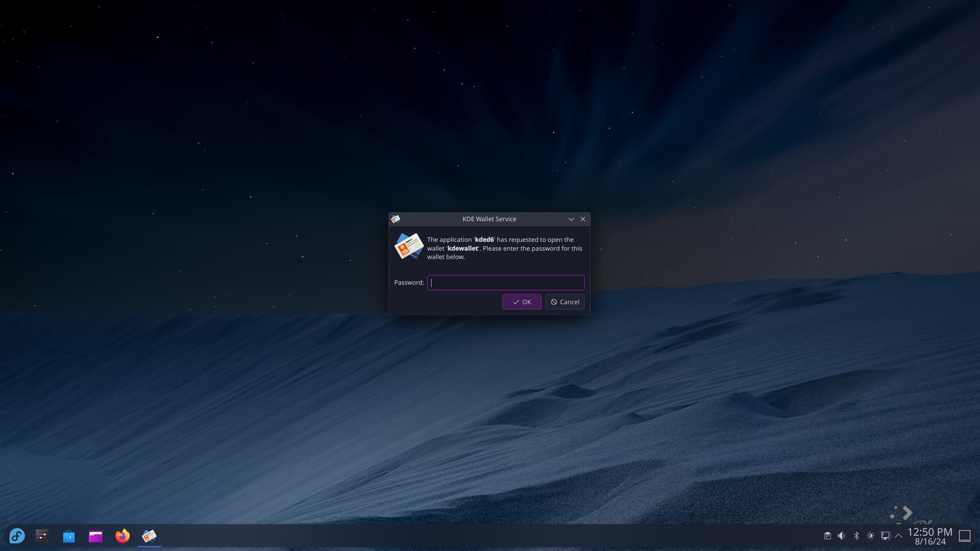Screen dimensions: 980x551
Task: Open System Settings from the taskbar
Action: click(x=42, y=536)
